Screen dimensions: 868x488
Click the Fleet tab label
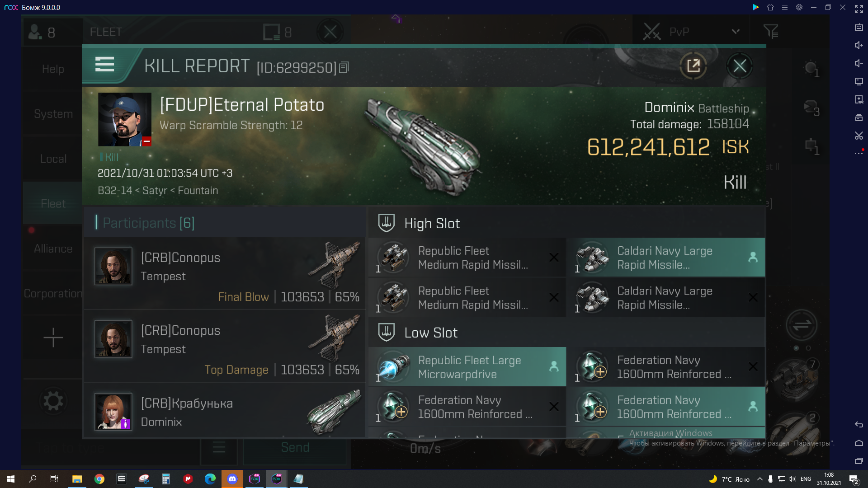point(52,202)
